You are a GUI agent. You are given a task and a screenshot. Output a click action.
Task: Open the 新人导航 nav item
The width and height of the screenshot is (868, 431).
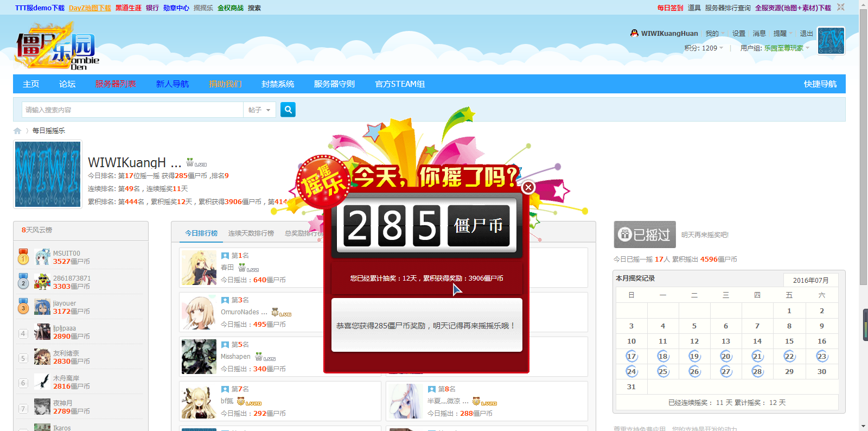pos(173,84)
